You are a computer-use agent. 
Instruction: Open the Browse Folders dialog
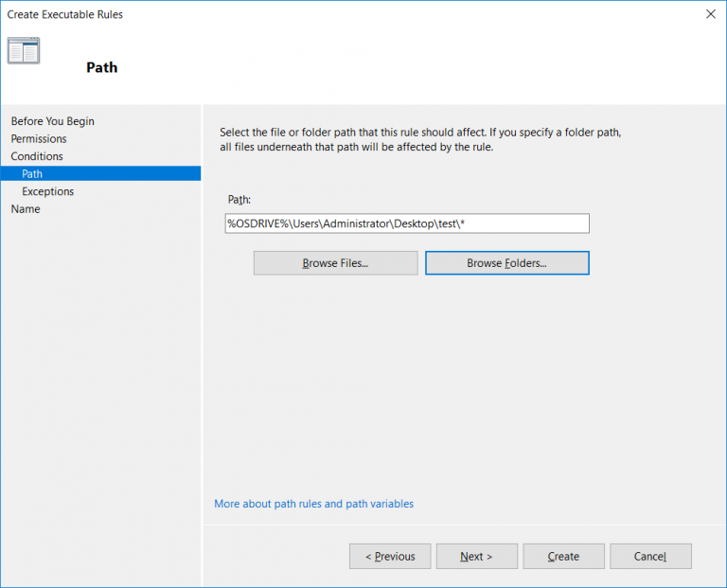pyautogui.click(x=506, y=263)
